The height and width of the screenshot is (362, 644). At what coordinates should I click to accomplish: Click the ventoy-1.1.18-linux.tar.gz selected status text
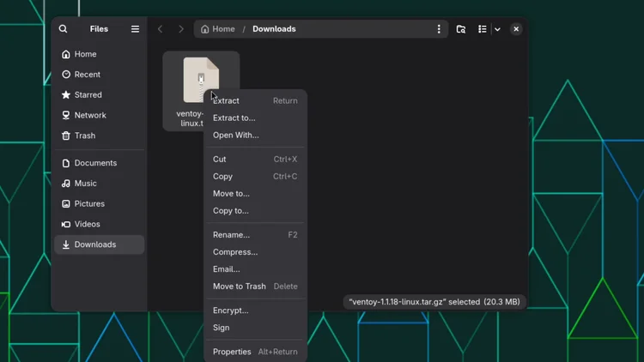coord(434,302)
